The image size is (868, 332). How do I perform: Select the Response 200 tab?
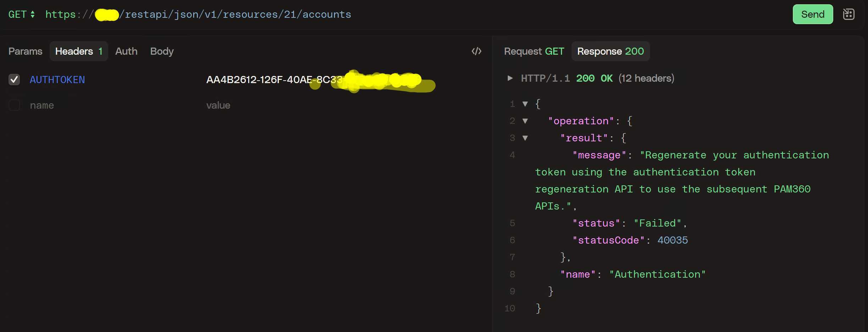click(x=610, y=51)
